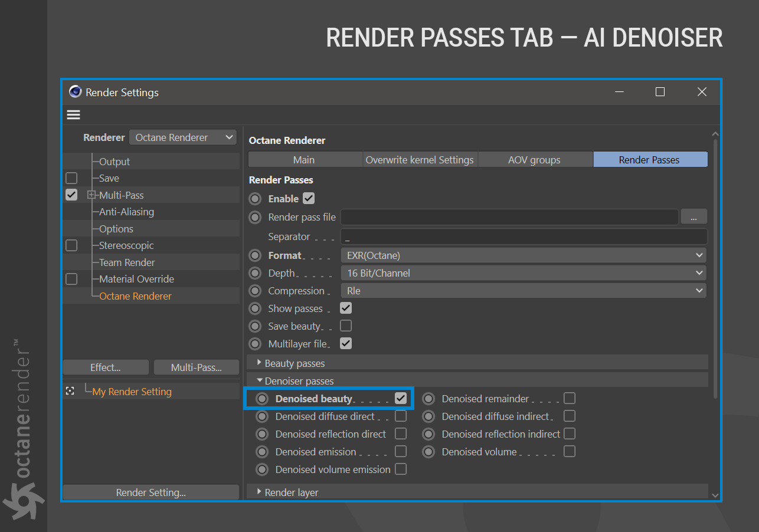
Task: Select My Render Setting in the list
Action: coord(132,392)
